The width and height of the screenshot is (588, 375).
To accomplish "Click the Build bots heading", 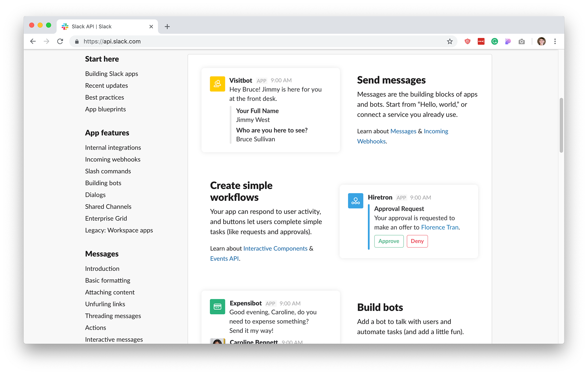I will pyautogui.click(x=380, y=307).
